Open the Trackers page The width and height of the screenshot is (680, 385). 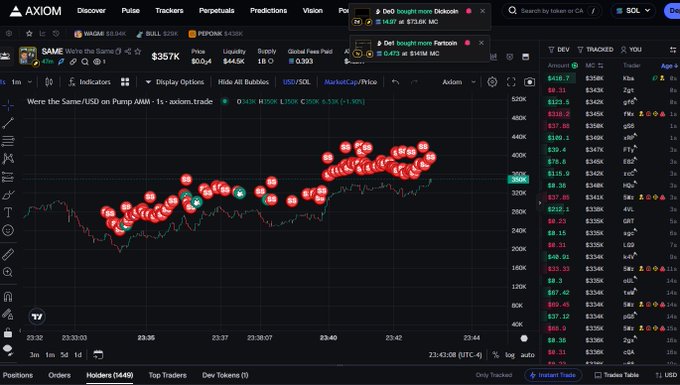click(x=169, y=11)
